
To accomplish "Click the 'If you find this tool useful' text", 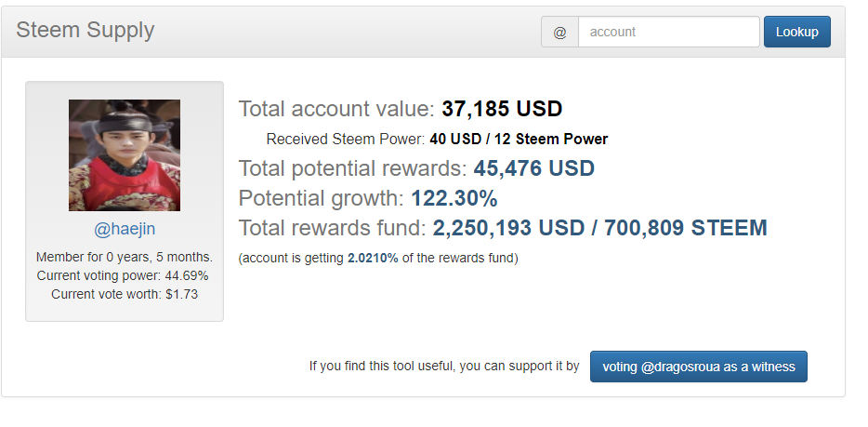I will pos(444,367).
